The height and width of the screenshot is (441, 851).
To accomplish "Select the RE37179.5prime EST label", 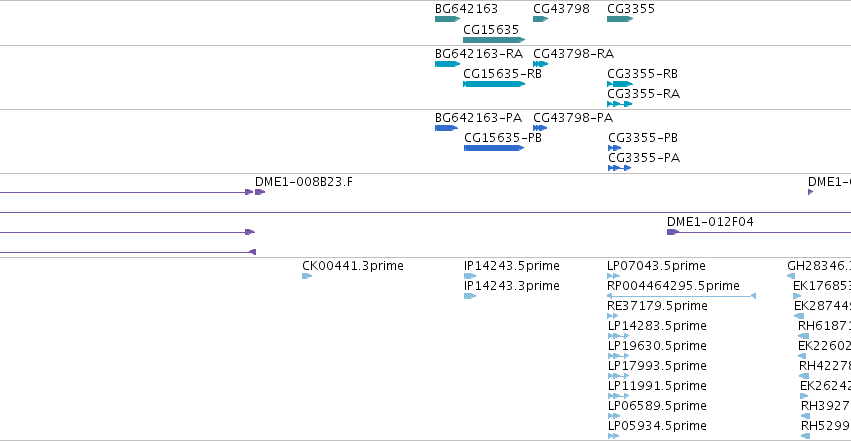I will tap(657, 306).
